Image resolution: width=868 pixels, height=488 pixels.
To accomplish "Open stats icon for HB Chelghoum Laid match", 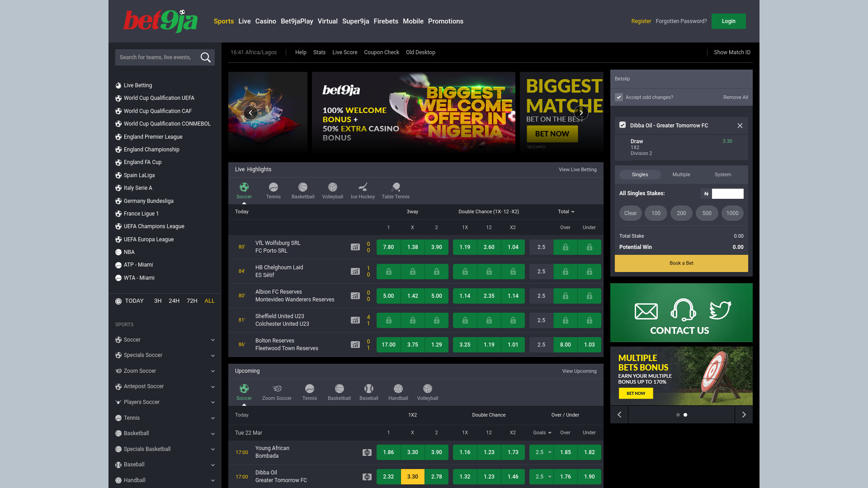I will pyautogui.click(x=355, y=272).
